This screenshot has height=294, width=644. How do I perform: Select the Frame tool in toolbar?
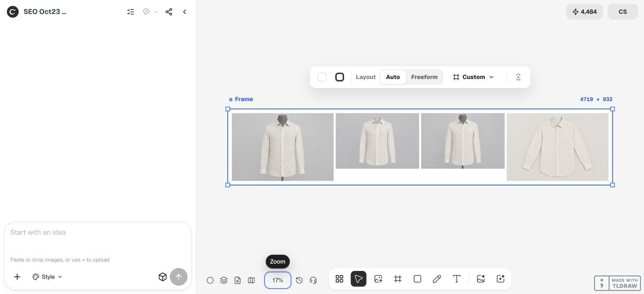(x=398, y=279)
